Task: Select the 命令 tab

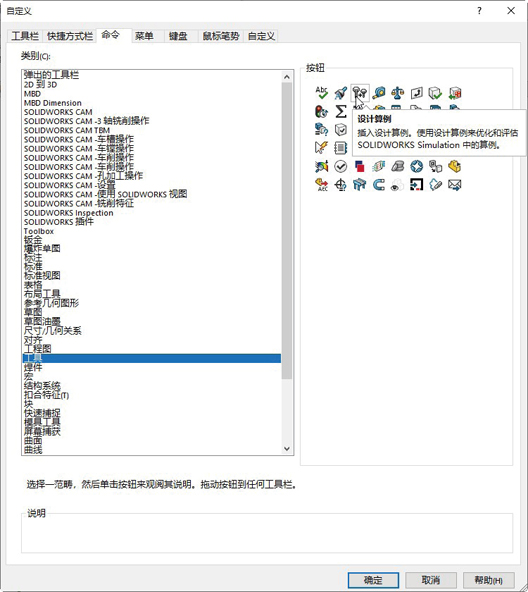Action: (x=111, y=35)
